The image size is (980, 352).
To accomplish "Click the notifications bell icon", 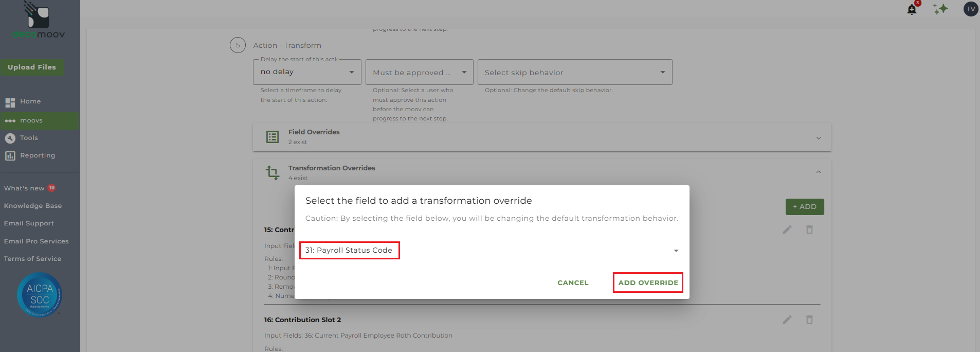I will (912, 9).
